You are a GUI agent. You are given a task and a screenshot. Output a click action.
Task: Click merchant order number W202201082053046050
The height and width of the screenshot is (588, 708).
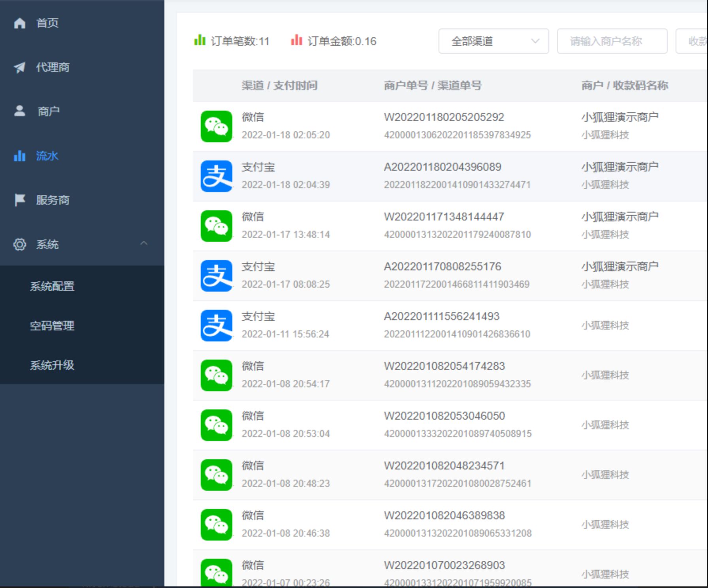coord(444,416)
